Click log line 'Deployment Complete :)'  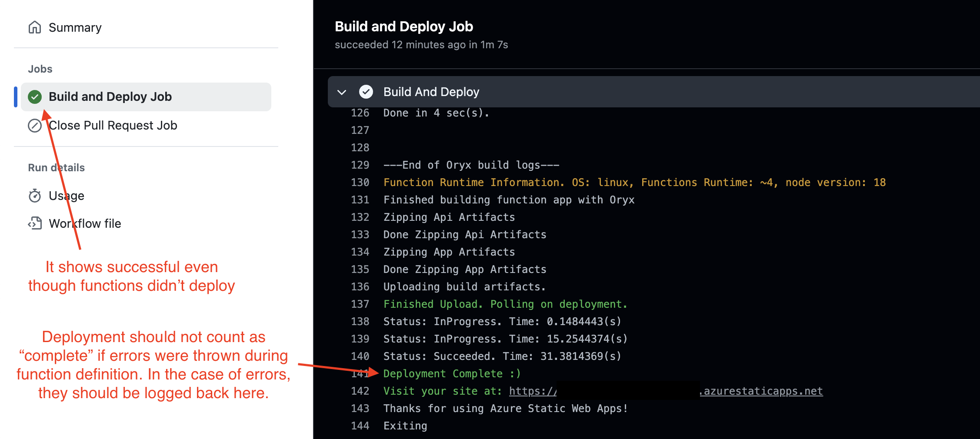click(452, 374)
